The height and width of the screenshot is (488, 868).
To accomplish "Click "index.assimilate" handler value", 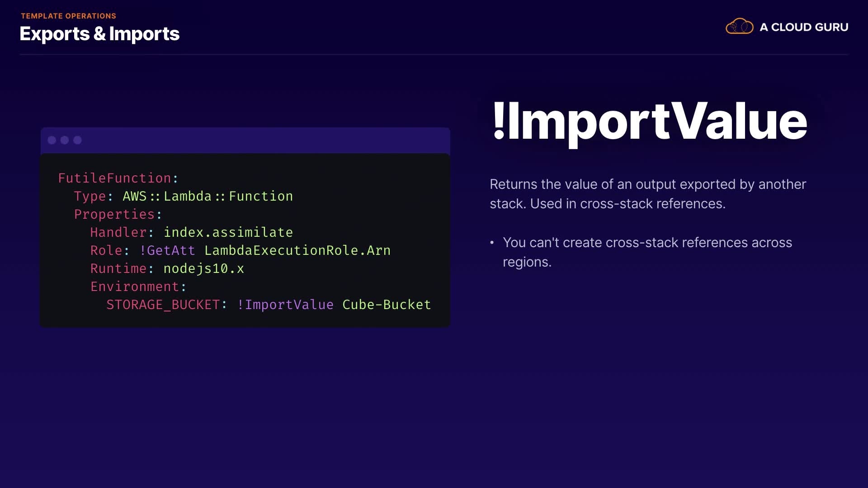I will pyautogui.click(x=228, y=232).
